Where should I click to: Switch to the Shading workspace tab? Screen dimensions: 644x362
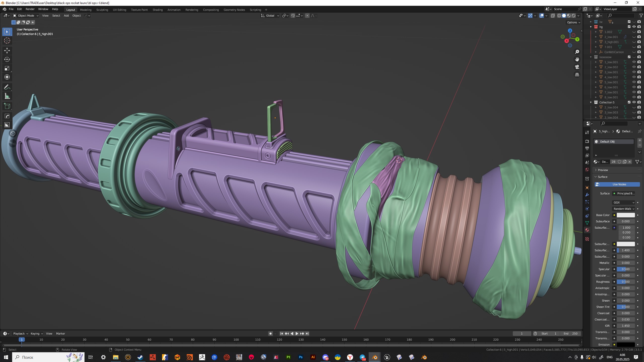(x=158, y=10)
